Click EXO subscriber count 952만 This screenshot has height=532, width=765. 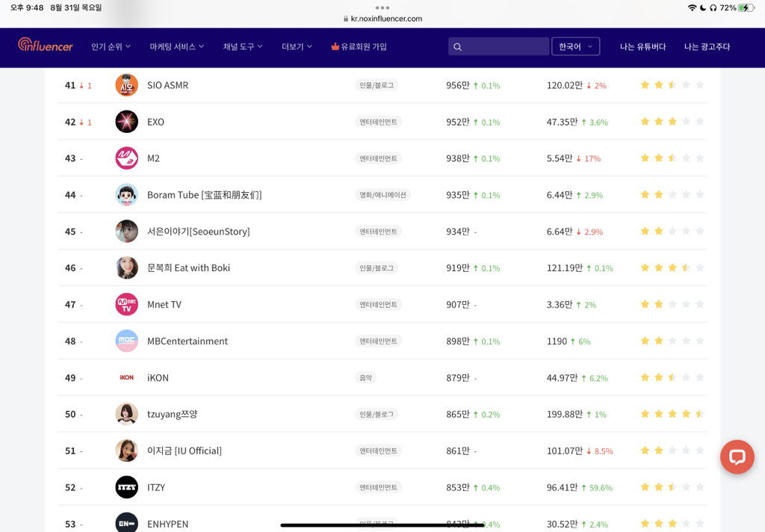point(458,122)
